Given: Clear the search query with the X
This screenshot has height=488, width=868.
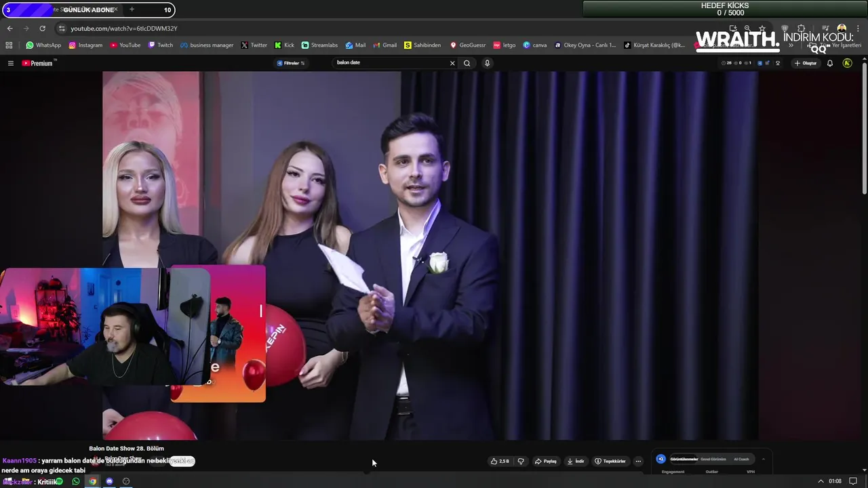Looking at the screenshot, I should [x=452, y=63].
